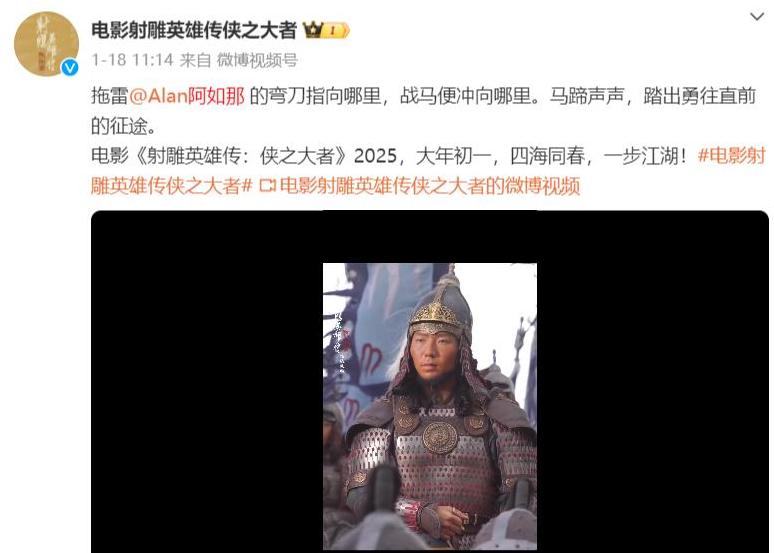774x553 pixels.
Task: Click the black area left of video frame
Action: click(x=207, y=381)
